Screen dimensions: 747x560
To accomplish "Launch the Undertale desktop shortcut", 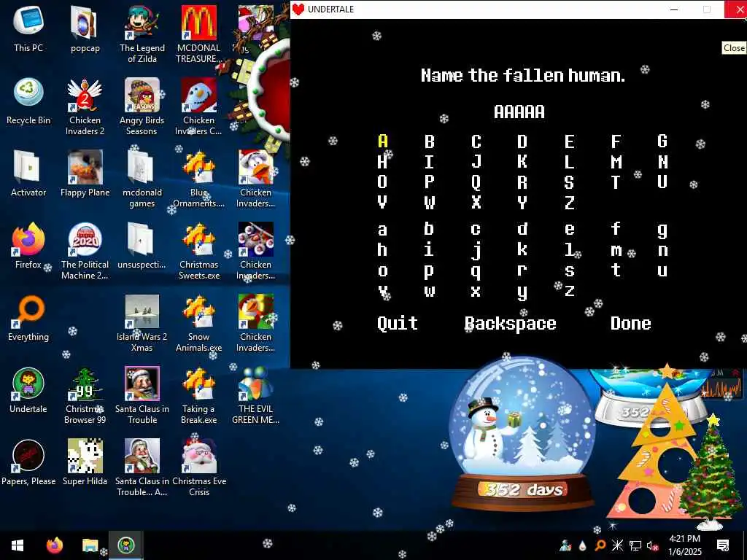I will coord(28,391).
